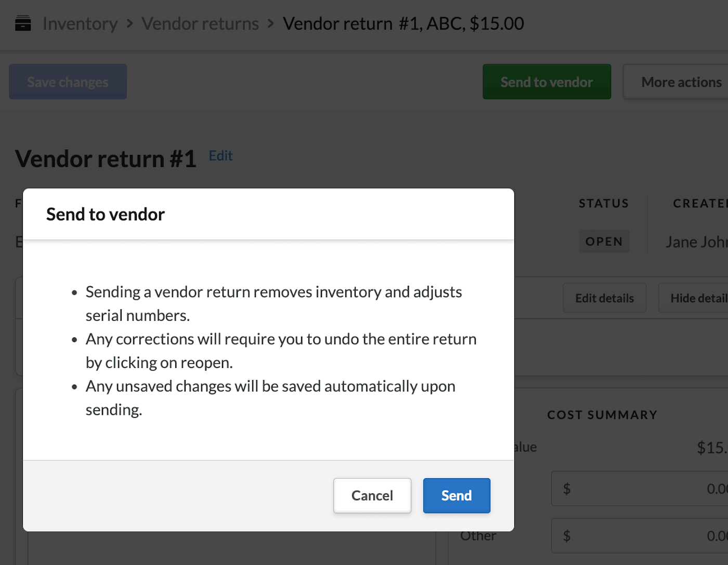Click the Inventory briefcase icon in breadcrumb
728x565 pixels.
pyautogui.click(x=23, y=23)
